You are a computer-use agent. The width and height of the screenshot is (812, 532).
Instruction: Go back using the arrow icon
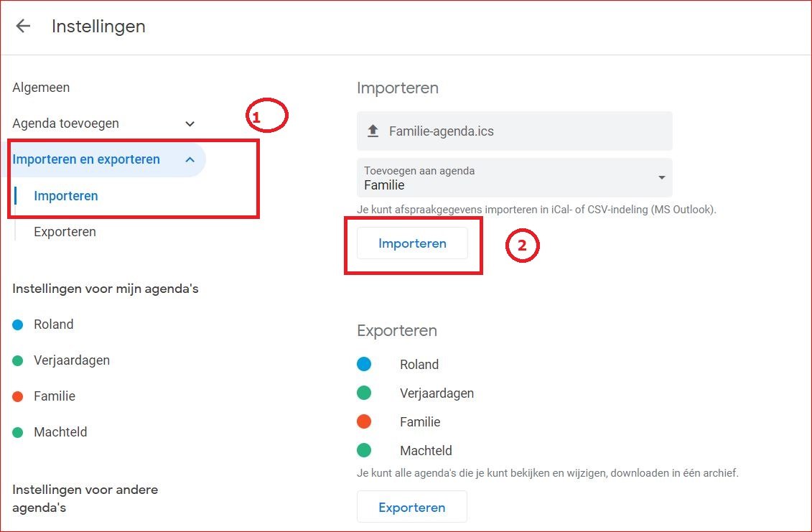23,26
